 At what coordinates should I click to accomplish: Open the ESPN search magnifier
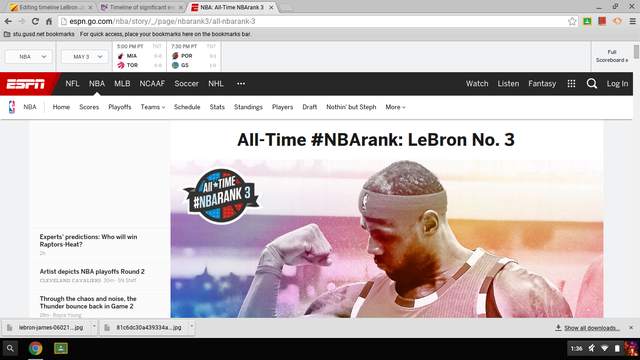(x=591, y=84)
